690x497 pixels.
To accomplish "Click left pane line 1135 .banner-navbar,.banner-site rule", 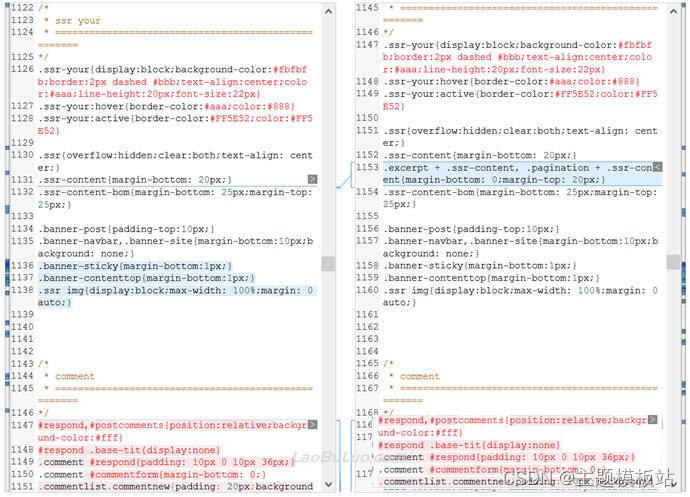I will pos(176,247).
